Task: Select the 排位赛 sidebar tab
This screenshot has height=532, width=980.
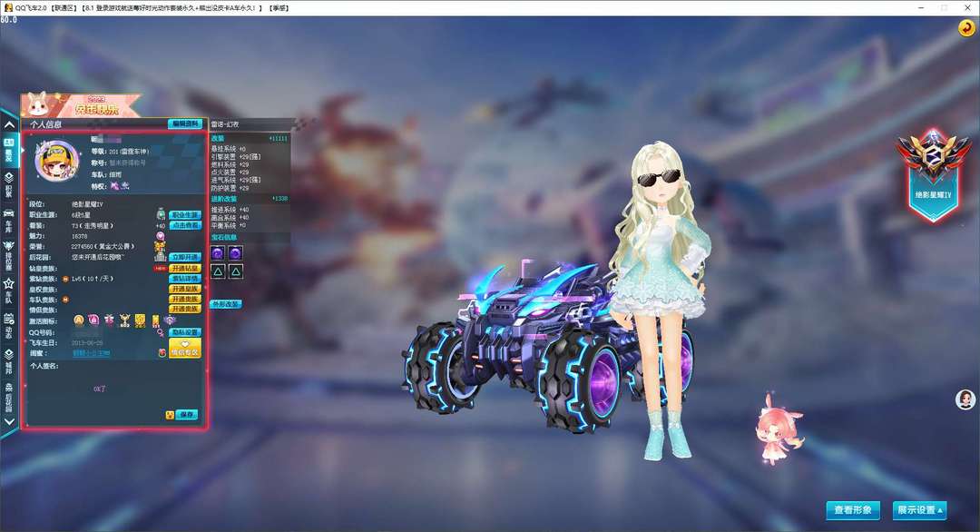Action: pyautogui.click(x=9, y=256)
